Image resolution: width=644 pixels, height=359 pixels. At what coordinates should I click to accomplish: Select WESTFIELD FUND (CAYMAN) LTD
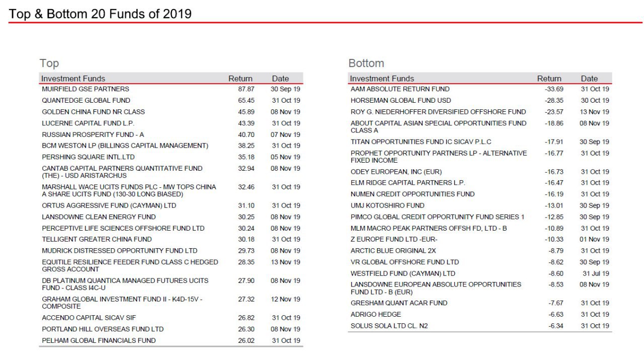click(403, 273)
